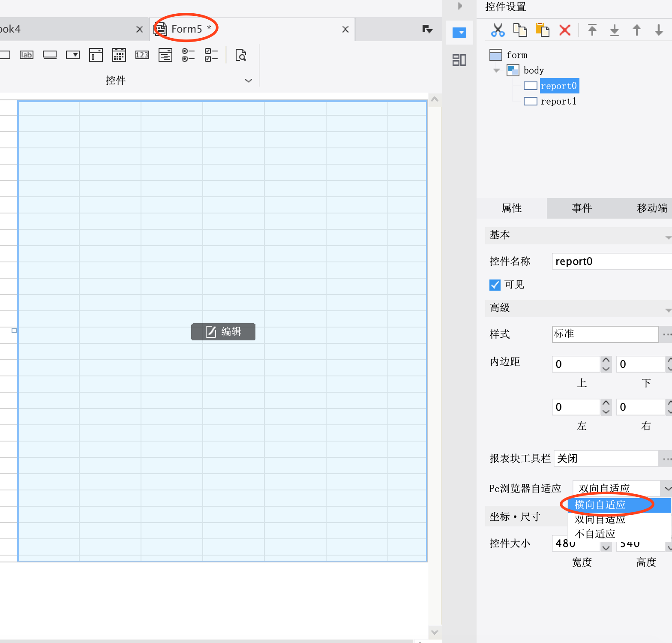Screen dimensions: 672x643
Task: Select the checkbox group widget icon
Action: pyautogui.click(x=211, y=55)
